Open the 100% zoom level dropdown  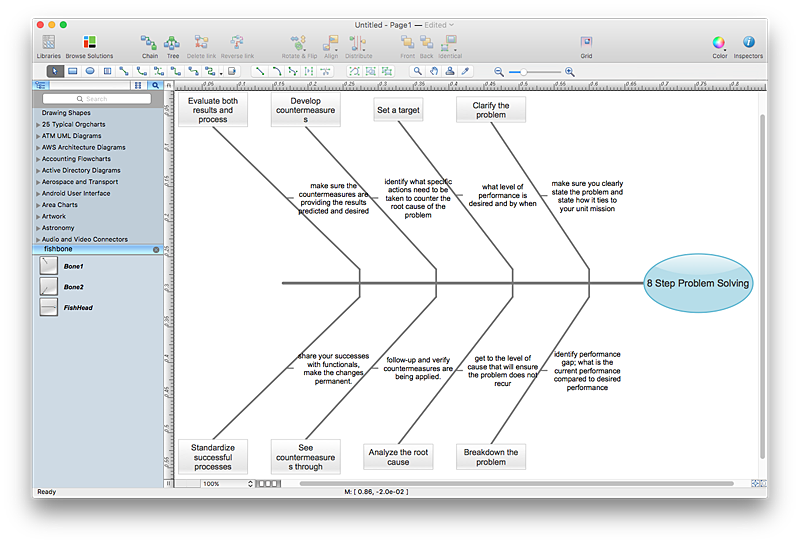point(251,484)
